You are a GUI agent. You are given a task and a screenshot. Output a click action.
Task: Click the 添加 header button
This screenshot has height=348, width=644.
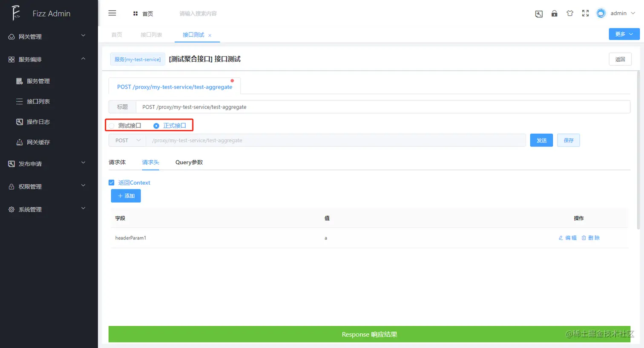126,196
